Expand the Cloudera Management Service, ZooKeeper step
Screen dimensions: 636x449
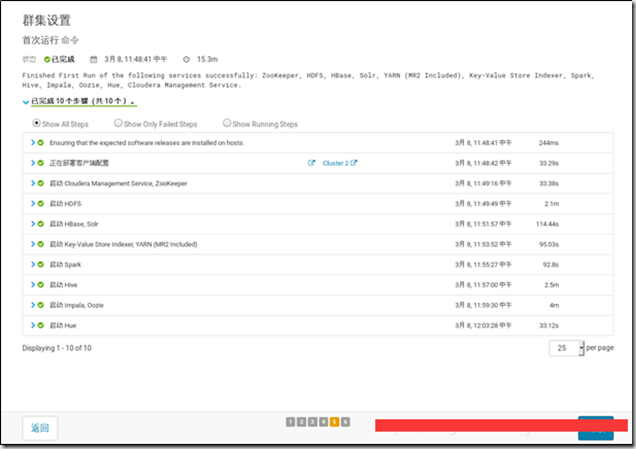33,183
